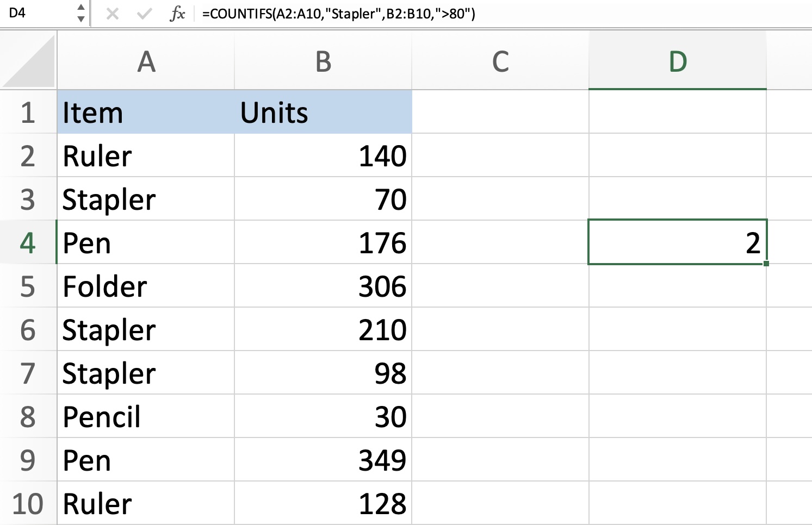Select row 5 header
Screen dimensions: 812x525
(28, 286)
